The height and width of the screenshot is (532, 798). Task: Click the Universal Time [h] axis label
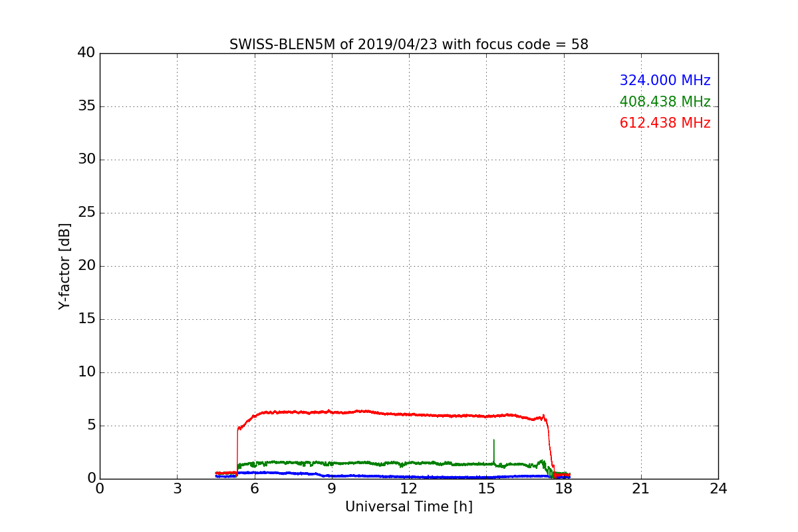[409, 507]
